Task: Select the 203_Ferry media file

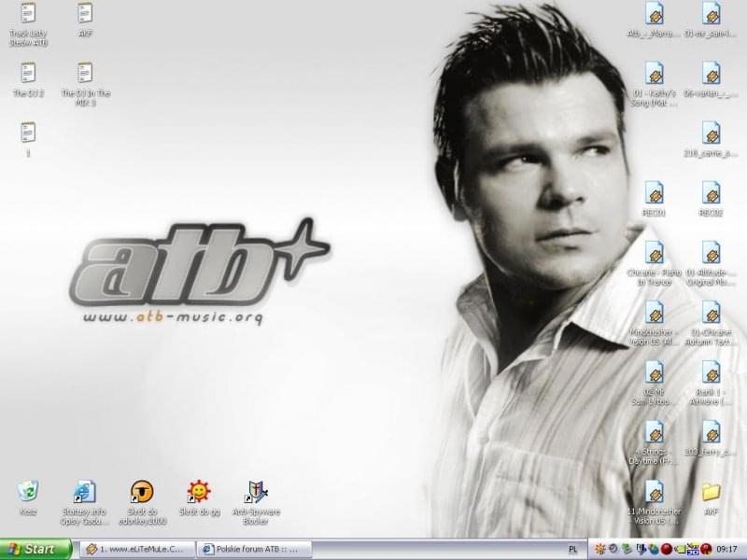Action: click(x=711, y=439)
